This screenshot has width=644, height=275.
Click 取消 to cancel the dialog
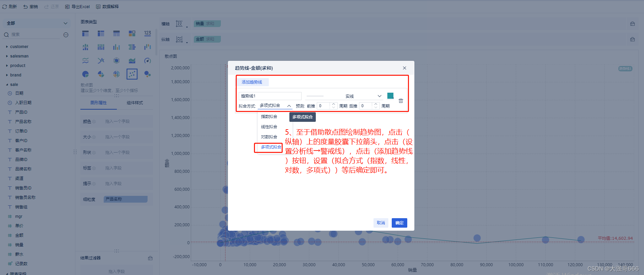click(x=381, y=223)
